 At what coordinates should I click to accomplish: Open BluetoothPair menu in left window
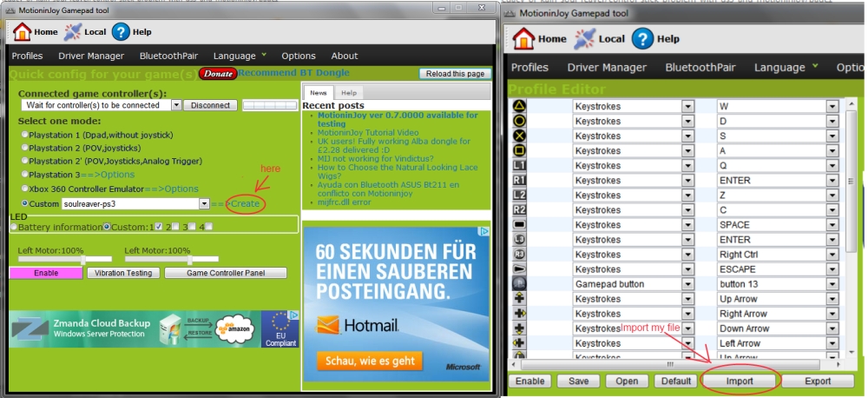coord(168,56)
